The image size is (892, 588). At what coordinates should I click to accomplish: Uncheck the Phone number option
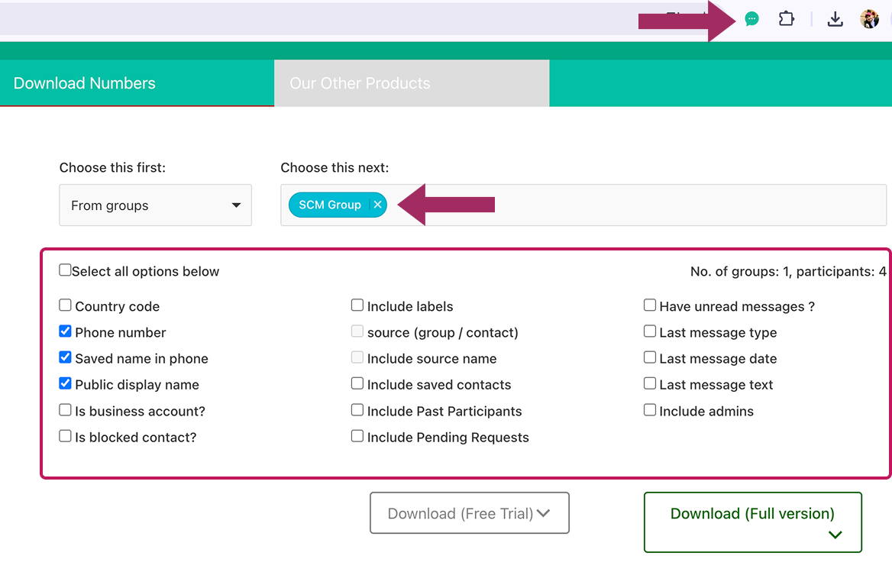65,331
